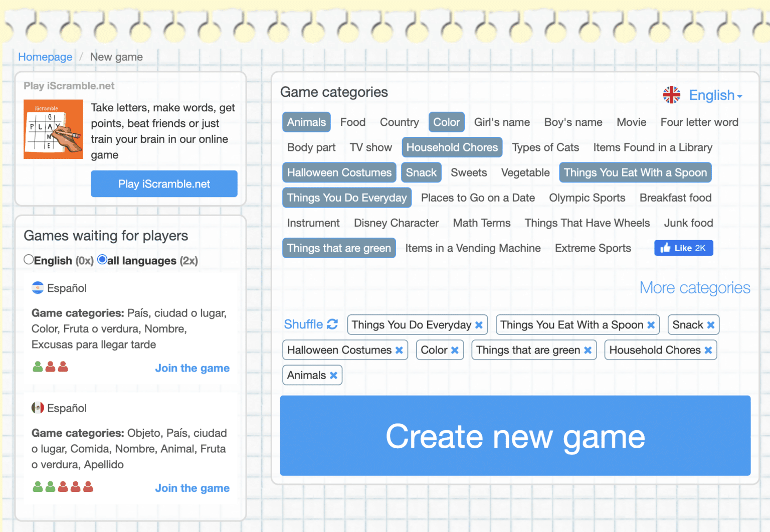Join the game with Mexico flag listing
The width and height of the screenshot is (770, 532).
[x=192, y=487]
